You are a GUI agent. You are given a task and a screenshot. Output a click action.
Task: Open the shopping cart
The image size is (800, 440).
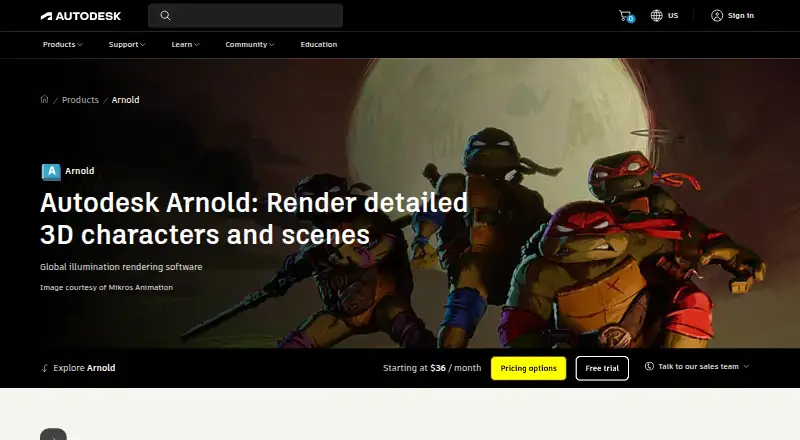point(626,16)
